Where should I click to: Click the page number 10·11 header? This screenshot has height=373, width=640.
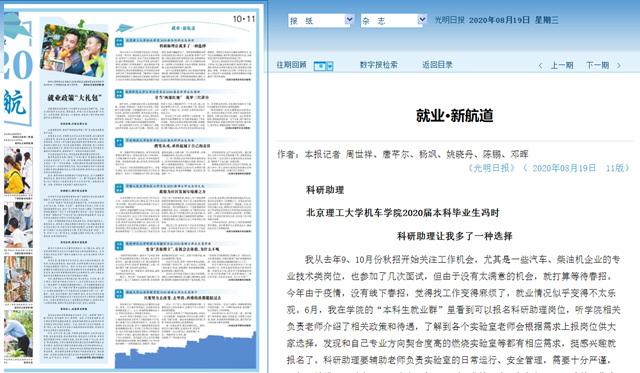[x=244, y=19]
